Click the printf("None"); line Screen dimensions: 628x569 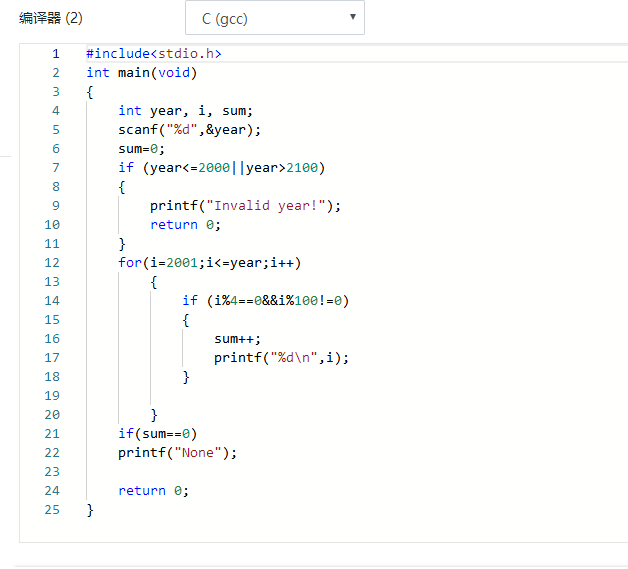click(x=177, y=453)
